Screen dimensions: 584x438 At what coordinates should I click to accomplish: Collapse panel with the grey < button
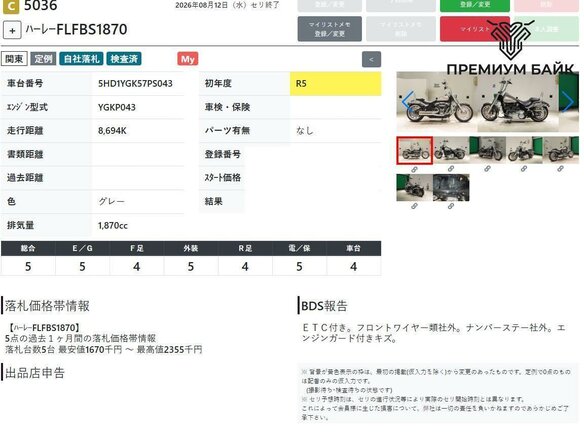(x=371, y=59)
